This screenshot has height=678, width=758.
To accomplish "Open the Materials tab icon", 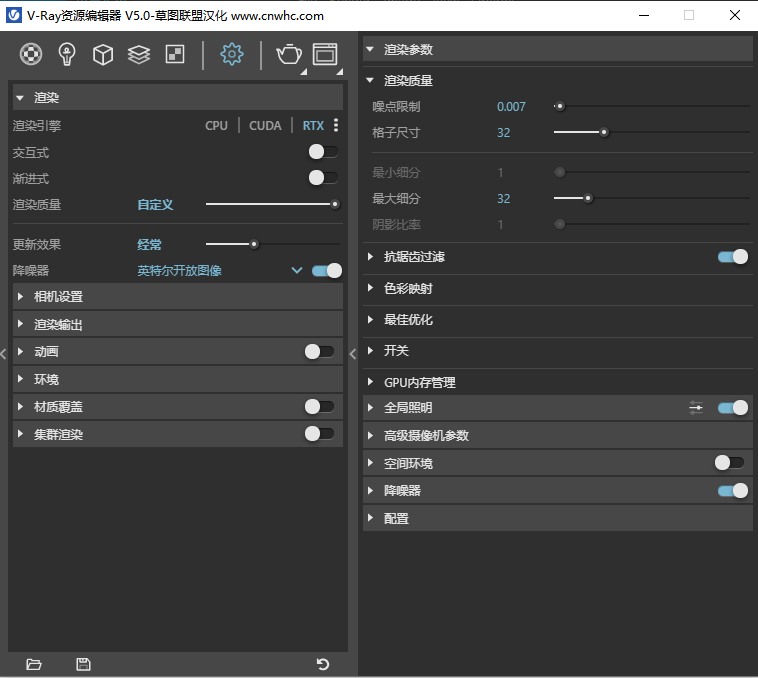I will (x=31, y=55).
